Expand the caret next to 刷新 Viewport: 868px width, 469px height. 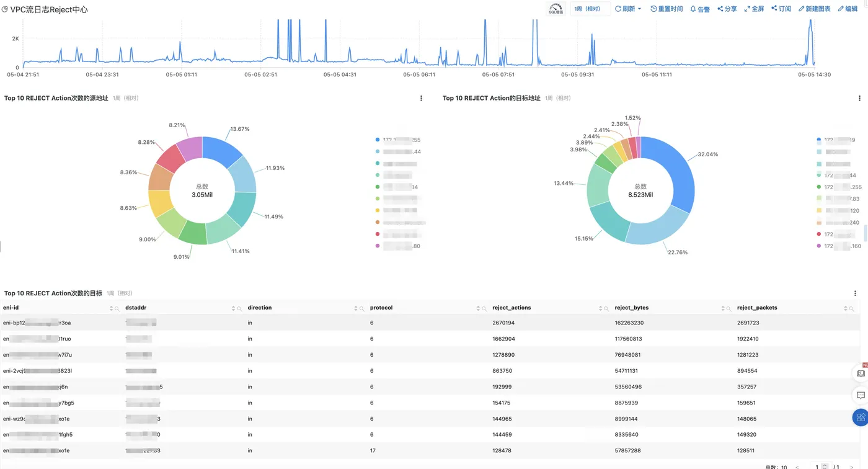click(639, 9)
